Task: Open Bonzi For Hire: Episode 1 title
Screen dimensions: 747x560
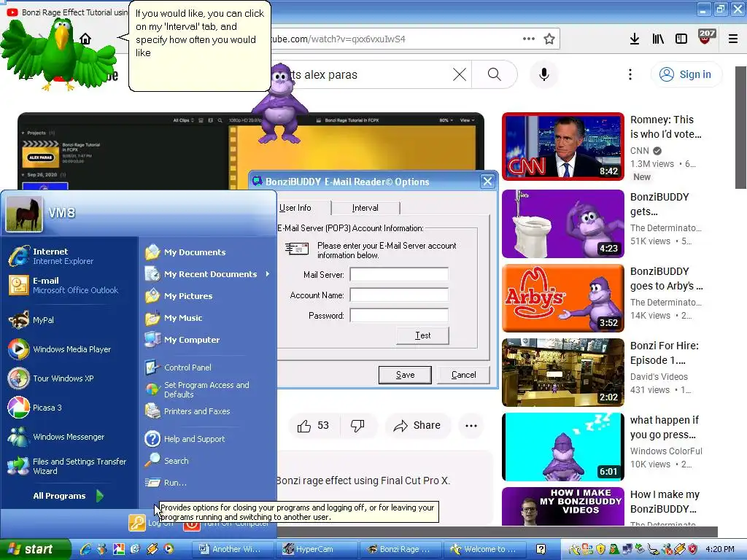Action: (664, 353)
